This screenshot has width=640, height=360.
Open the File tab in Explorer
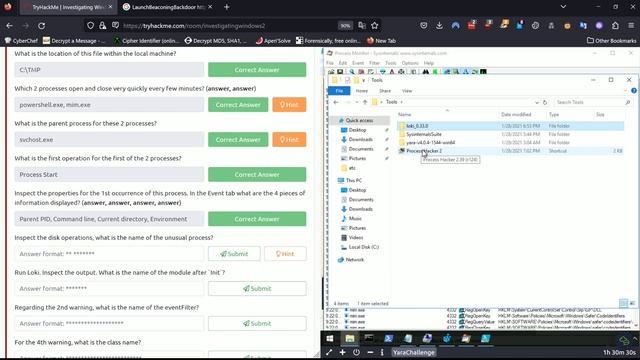coord(339,91)
